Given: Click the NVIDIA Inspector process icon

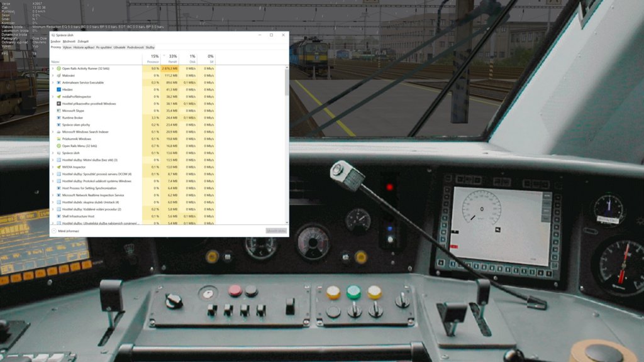Looking at the screenshot, I should [58, 167].
